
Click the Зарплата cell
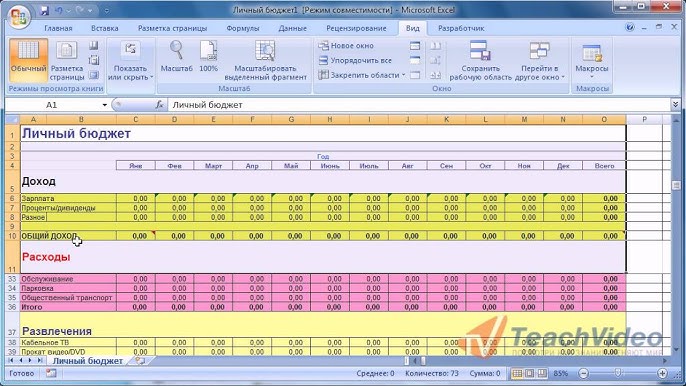[68, 198]
